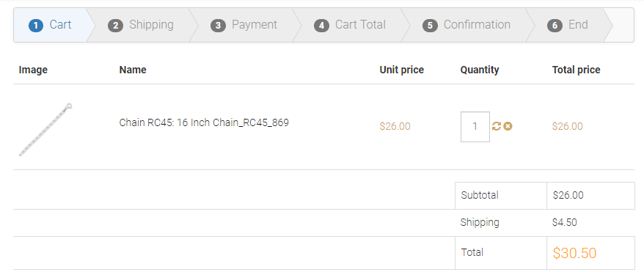644x272 pixels.
Task: Click step 1 number badge
Action: point(36,26)
